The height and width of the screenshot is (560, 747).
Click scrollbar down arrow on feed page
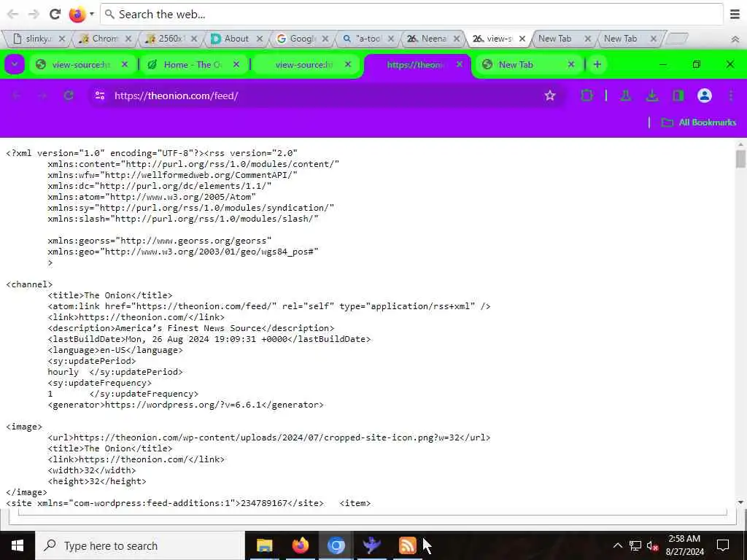click(x=740, y=502)
